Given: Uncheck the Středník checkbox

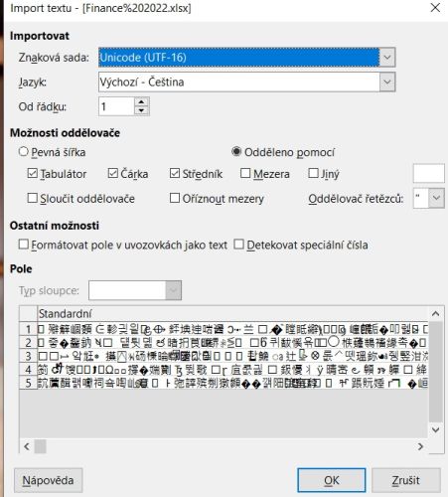Looking at the screenshot, I should pos(175,173).
